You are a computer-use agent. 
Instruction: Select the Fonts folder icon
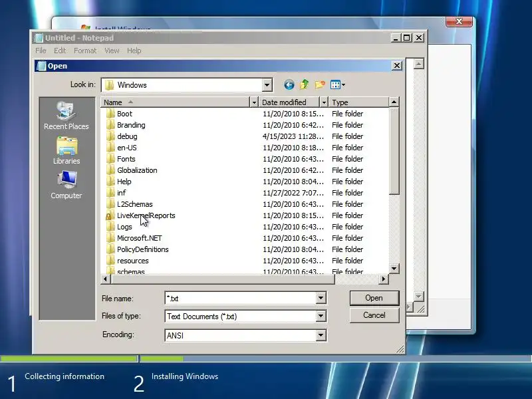click(x=110, y=159)
